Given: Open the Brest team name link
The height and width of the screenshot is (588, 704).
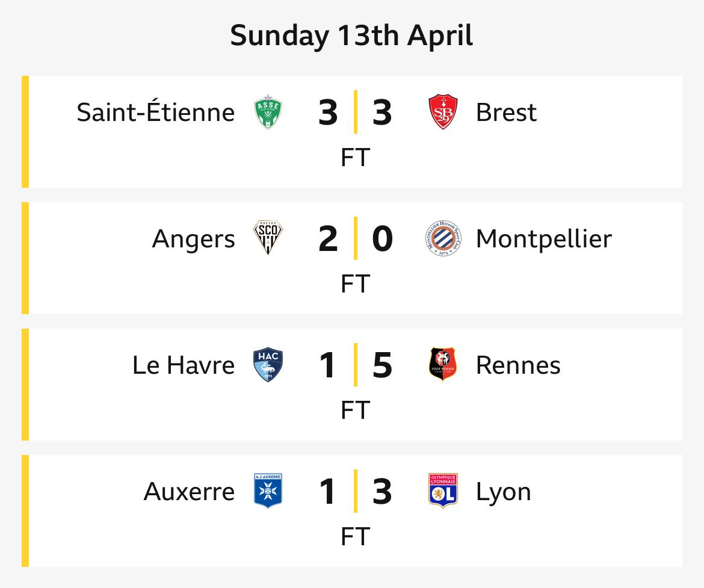Looking at the screenshot, I should [x=507, y=113].
